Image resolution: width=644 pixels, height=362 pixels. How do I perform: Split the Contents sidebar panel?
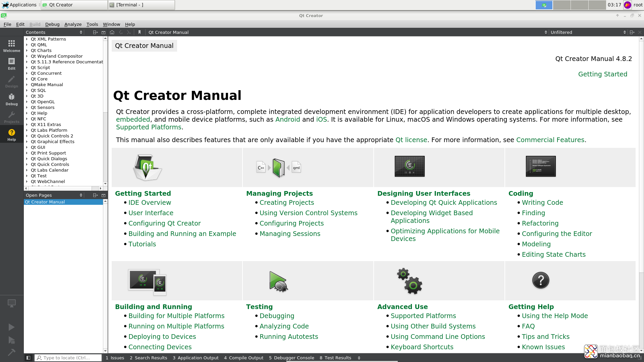(95, 32)
